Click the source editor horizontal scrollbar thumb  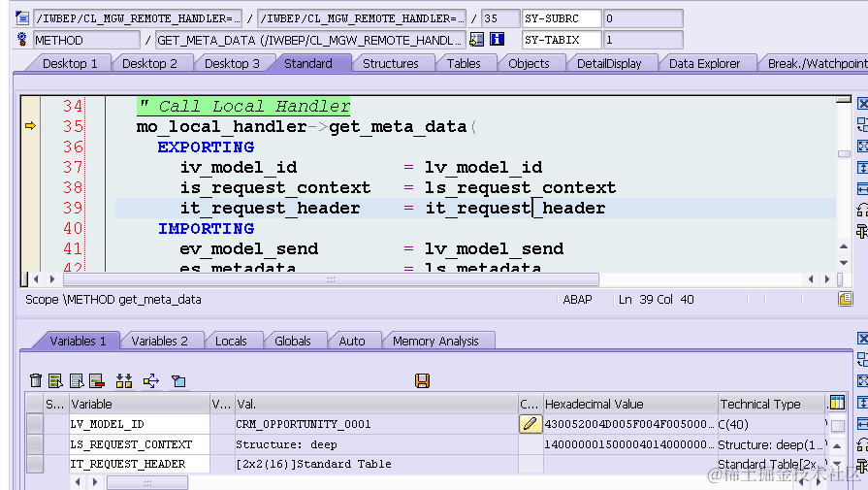[331, 279]
